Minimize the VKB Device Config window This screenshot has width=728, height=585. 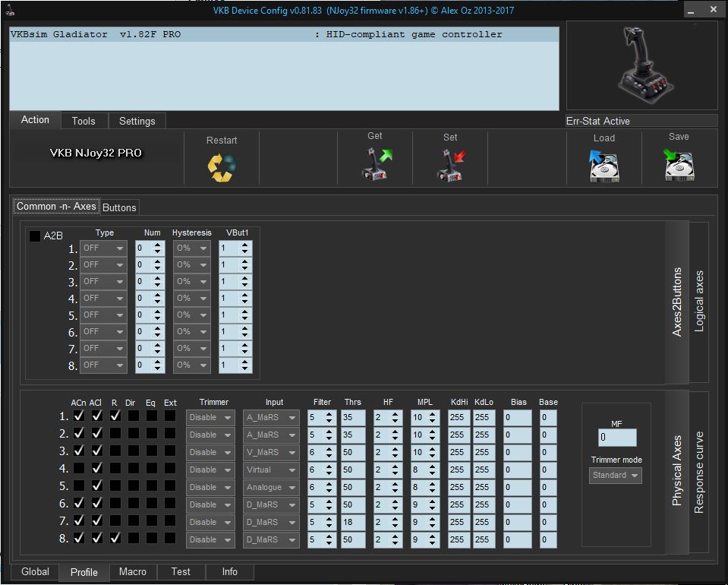(692, 10)
